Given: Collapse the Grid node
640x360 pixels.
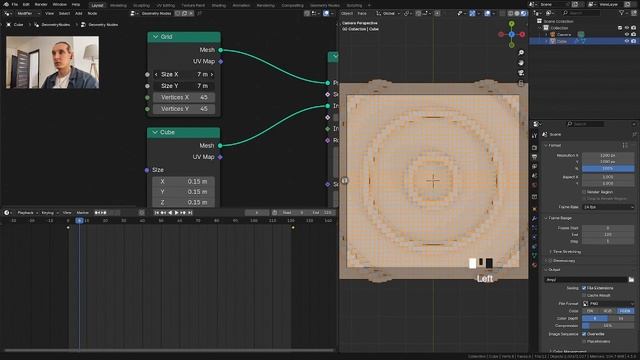Looking at the screenshot, I should pos(156,37).
